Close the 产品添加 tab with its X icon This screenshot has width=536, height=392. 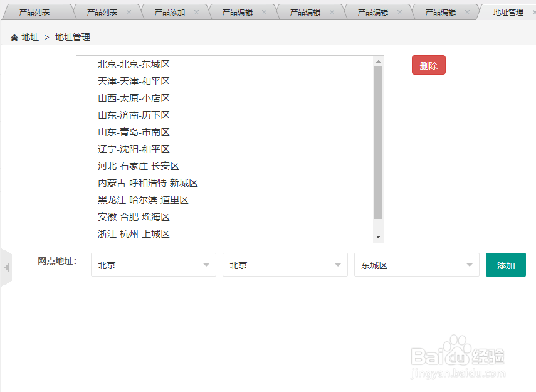coord(196,11)
